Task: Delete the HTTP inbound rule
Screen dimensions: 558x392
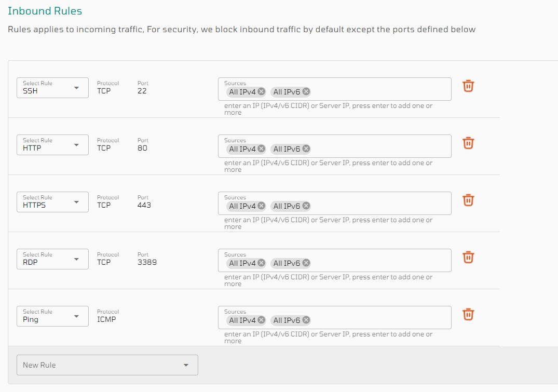Action: point(468,143)
